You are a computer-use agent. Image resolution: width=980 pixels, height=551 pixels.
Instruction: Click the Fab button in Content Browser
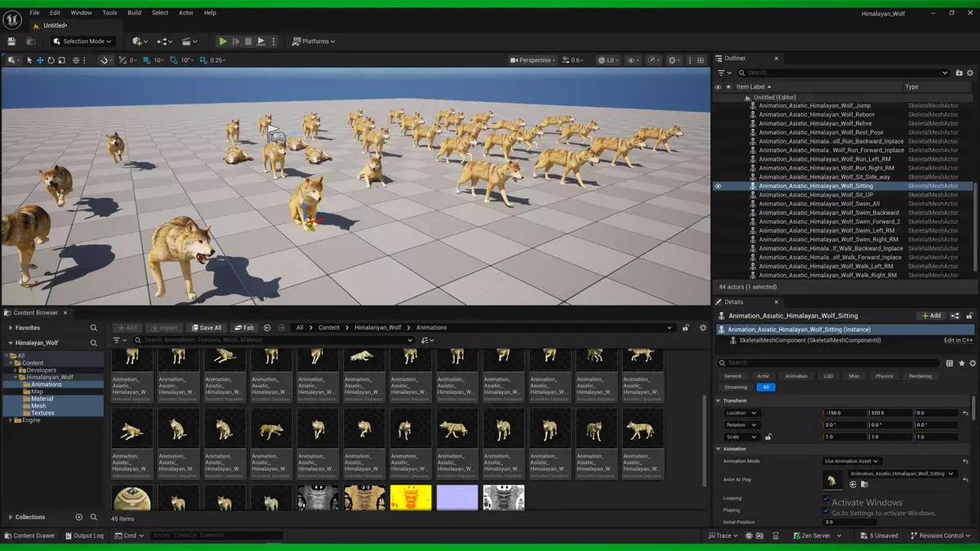244,328
